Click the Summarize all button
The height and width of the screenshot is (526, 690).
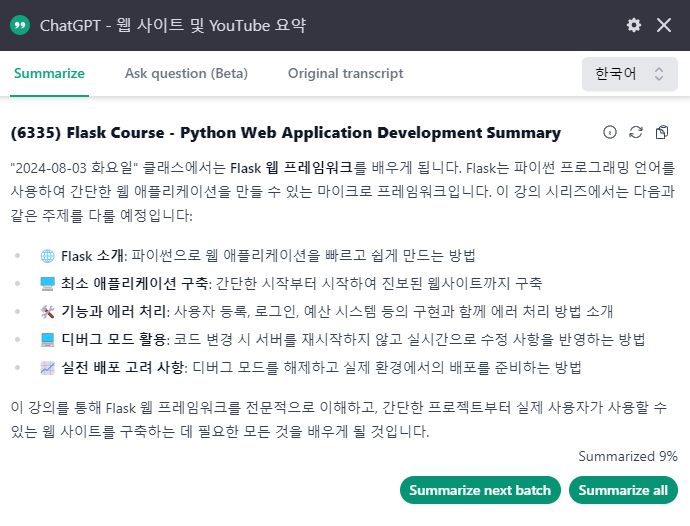coord(623,490)
